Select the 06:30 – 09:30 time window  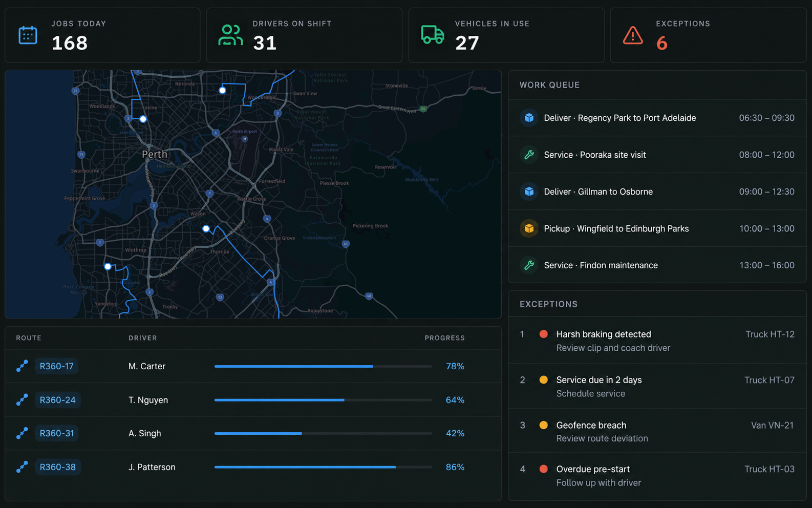click(766, 118)
